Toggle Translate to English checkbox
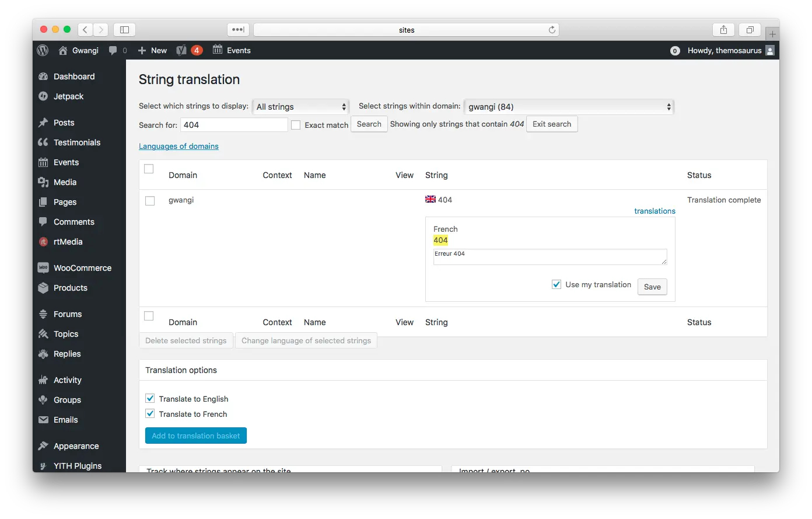Screen dimensions: 812x519 [150, 398]
